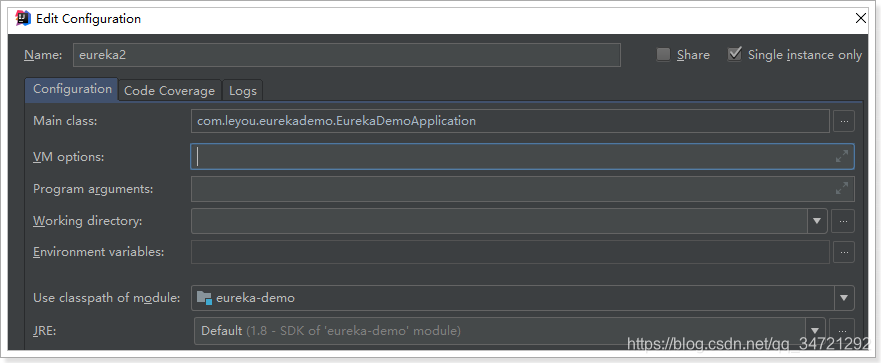Expand the Program arguments field editor
The width and height of the screenshot is (881, 363).
841,189
